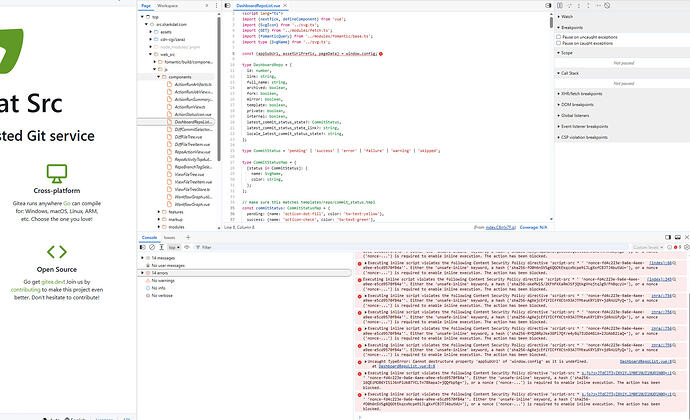Click the step into debugger icon

579,6
